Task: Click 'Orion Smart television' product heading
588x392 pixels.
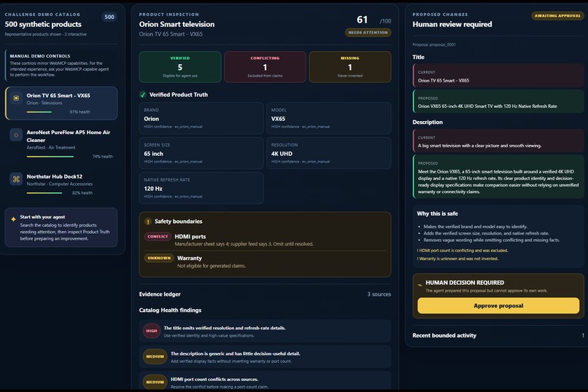Action: coord(177,24)
